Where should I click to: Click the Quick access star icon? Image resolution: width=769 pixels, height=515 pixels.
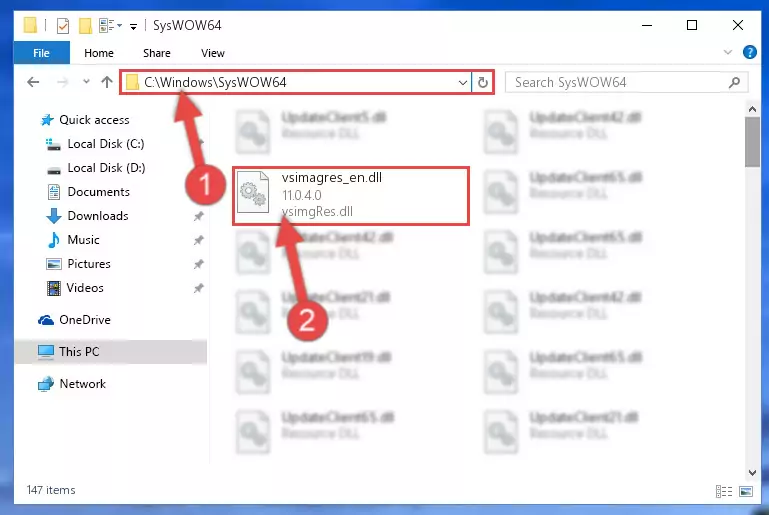pos(47,120)
